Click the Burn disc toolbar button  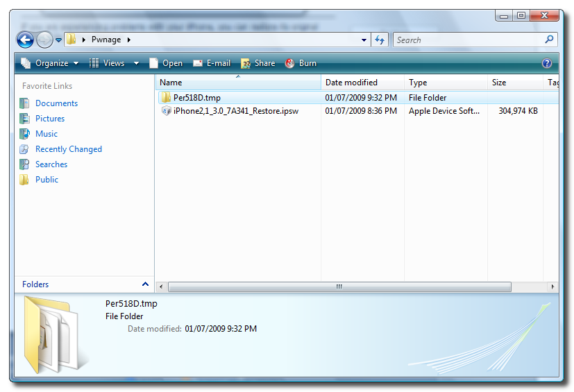(x=301, y=63)
